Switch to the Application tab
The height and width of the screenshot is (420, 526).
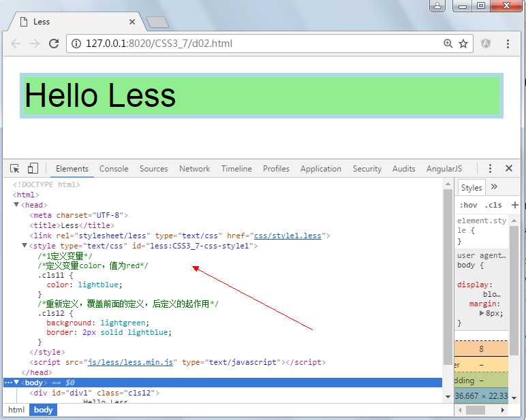[x=321, y=169]
